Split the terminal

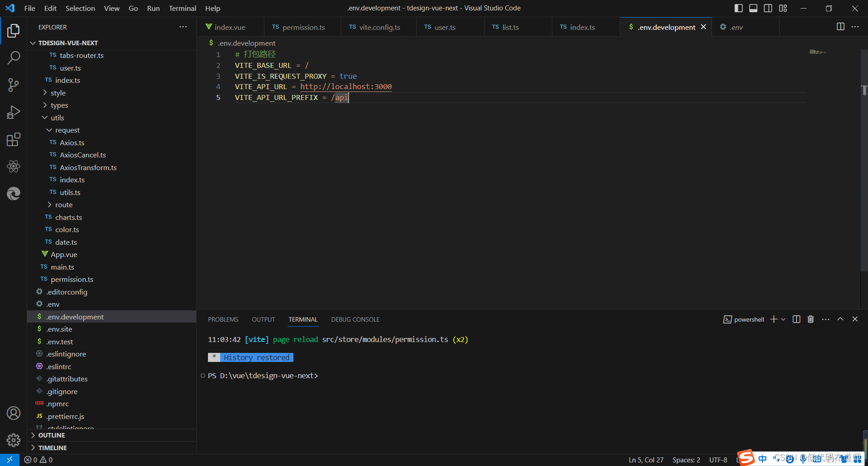tap(797, 319)
